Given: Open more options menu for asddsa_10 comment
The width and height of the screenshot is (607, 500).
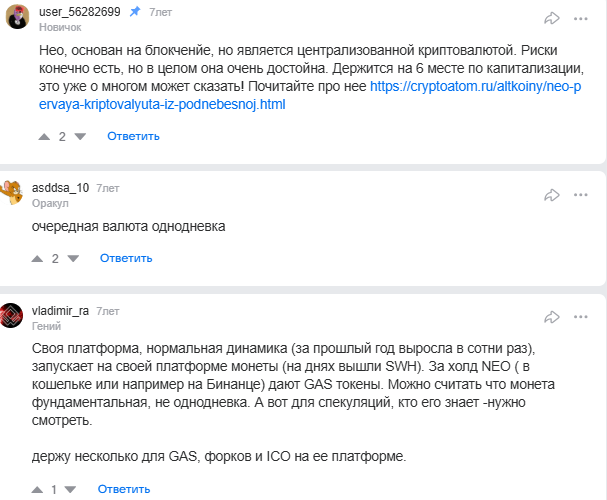Looking at the screenshot, I should [585, 195].
